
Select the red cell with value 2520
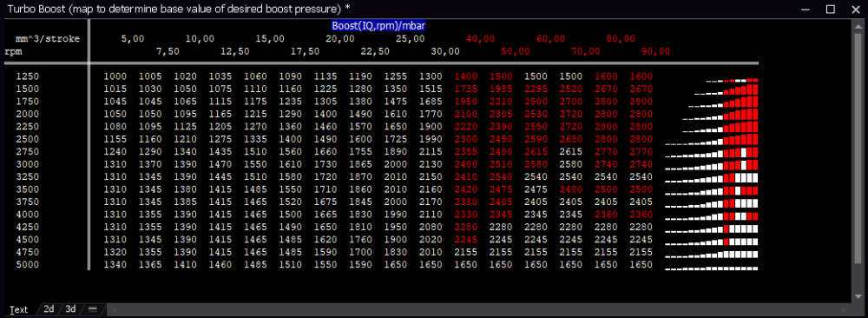[x=571, y=89]
